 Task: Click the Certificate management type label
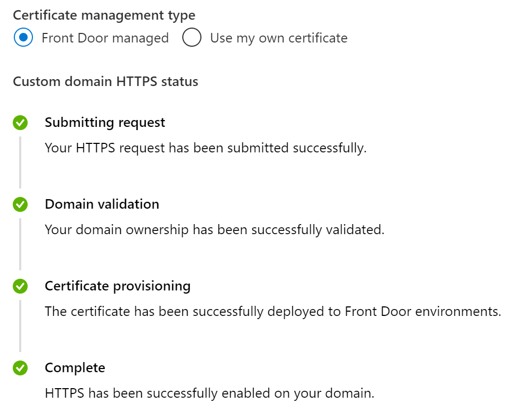tap(104, 15)
